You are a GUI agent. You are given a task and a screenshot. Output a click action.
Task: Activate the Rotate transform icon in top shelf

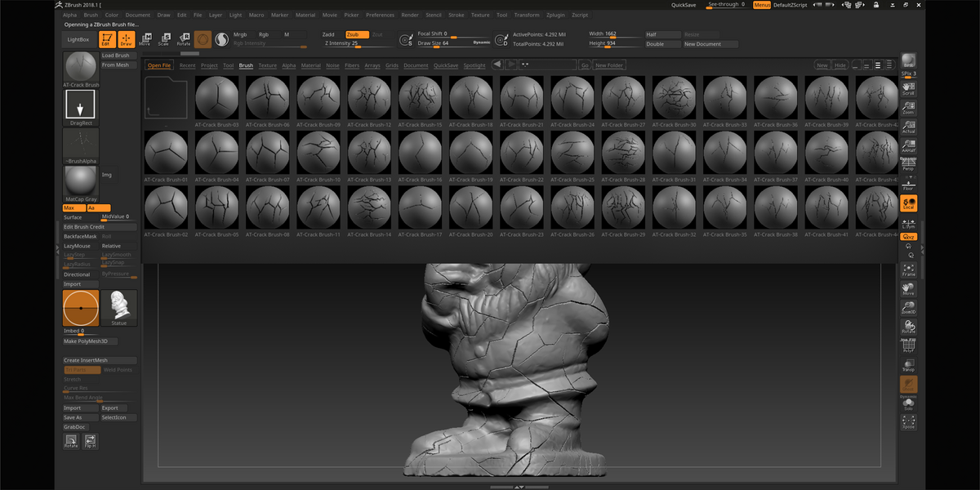pos(184,39)
